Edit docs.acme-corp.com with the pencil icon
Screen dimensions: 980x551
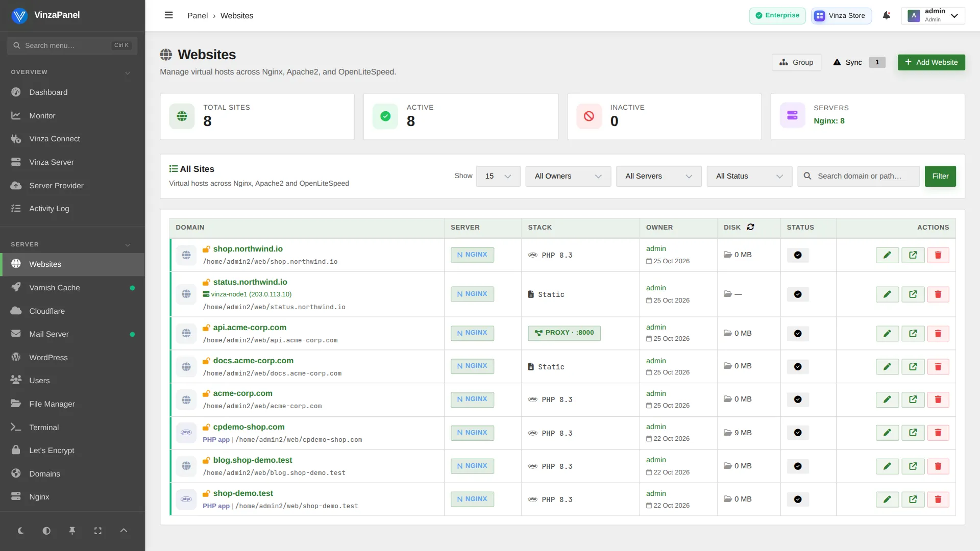point(887,367)
